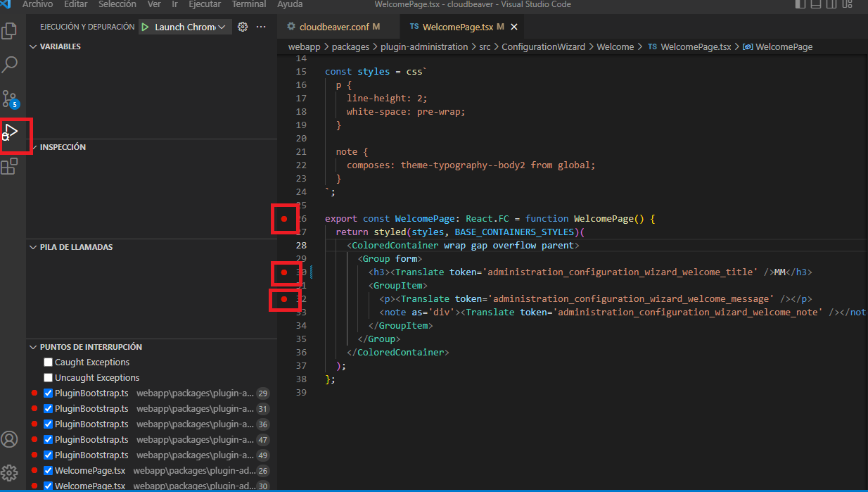This screenshot has height=492, width=868.
Task: Disable the first PluginBootstrap.ts breakpoint
Action: click(x=48, y=393)
